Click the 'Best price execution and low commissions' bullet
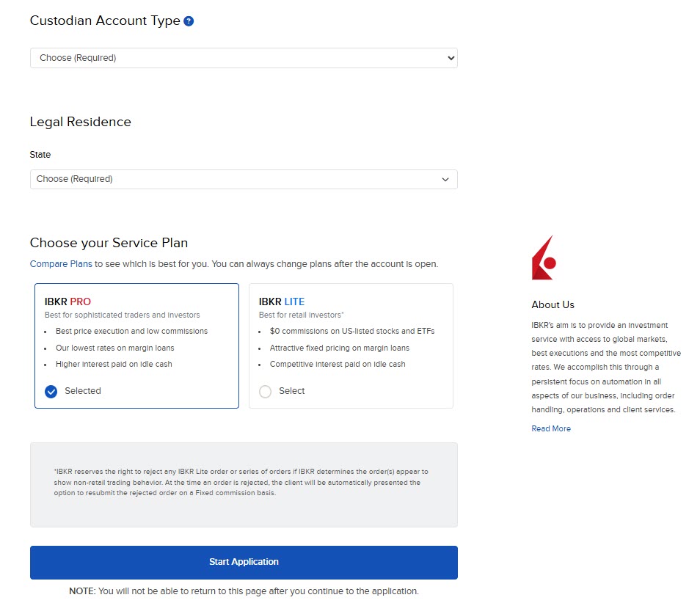700x603 pixels. (x=131, y=331)
